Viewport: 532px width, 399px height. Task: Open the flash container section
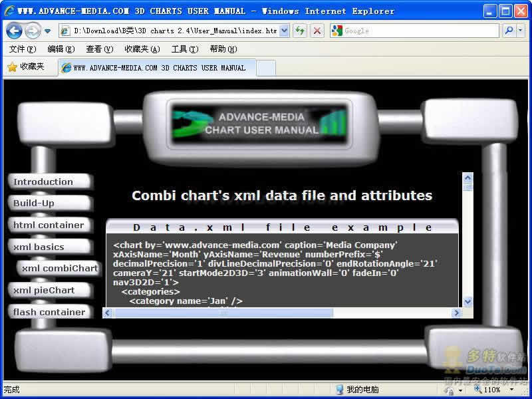(x=49, y=312)
